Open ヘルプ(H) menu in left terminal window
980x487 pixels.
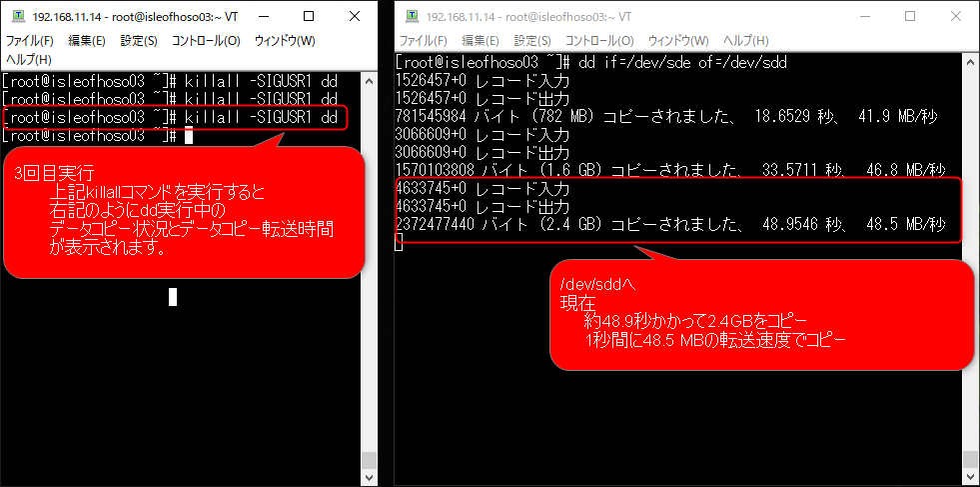(x=28, y=59)
